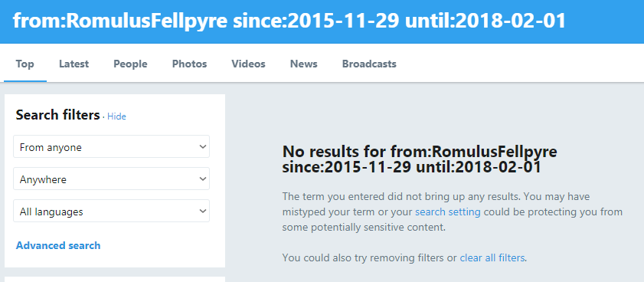Select the Top tab

click(25, 64)
